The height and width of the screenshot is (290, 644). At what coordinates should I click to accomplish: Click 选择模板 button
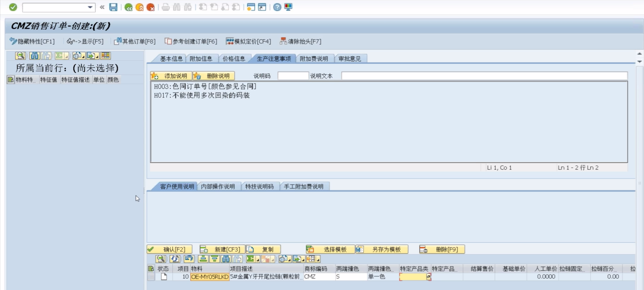pos(331,249)
